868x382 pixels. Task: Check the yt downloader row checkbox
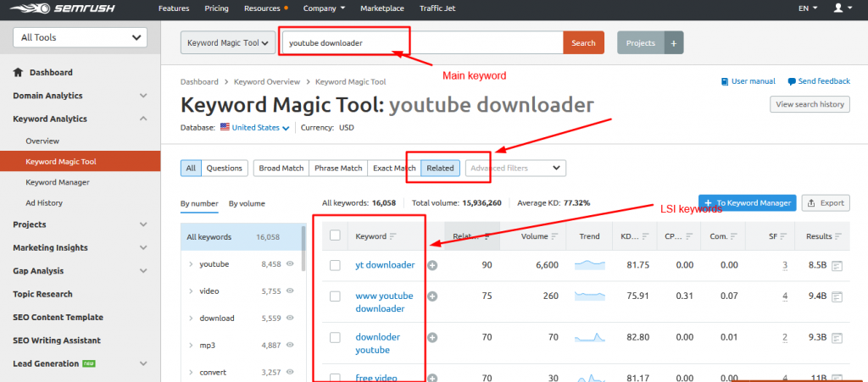(335, 265)
